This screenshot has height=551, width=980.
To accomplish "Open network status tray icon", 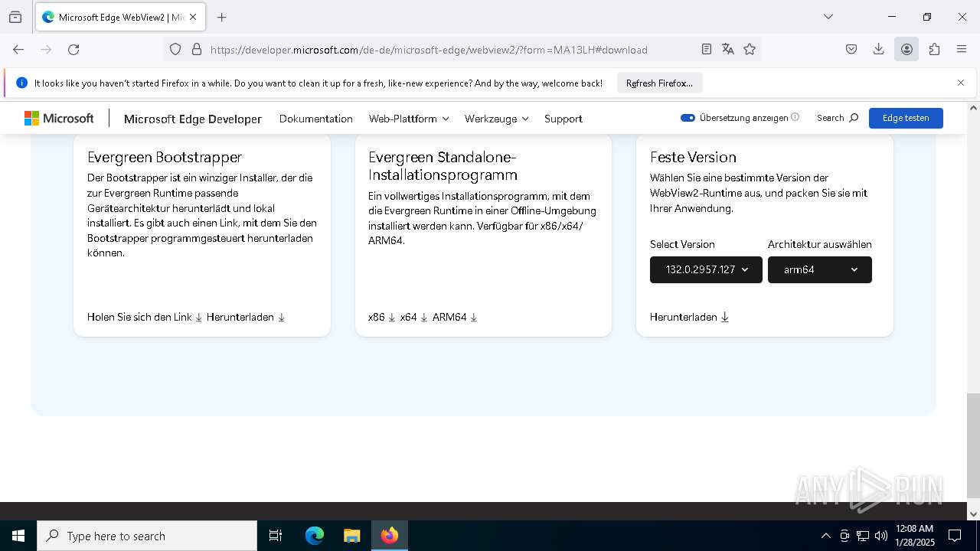I will [x=863, y=536].
